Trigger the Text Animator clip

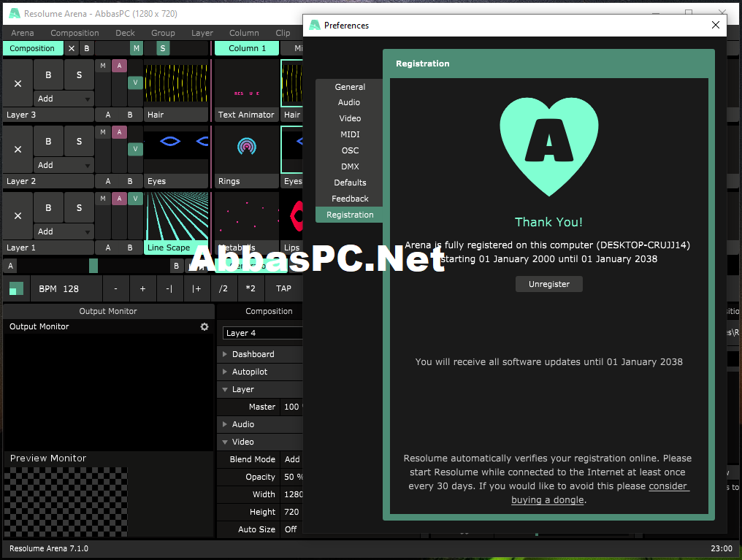[246, 83]
